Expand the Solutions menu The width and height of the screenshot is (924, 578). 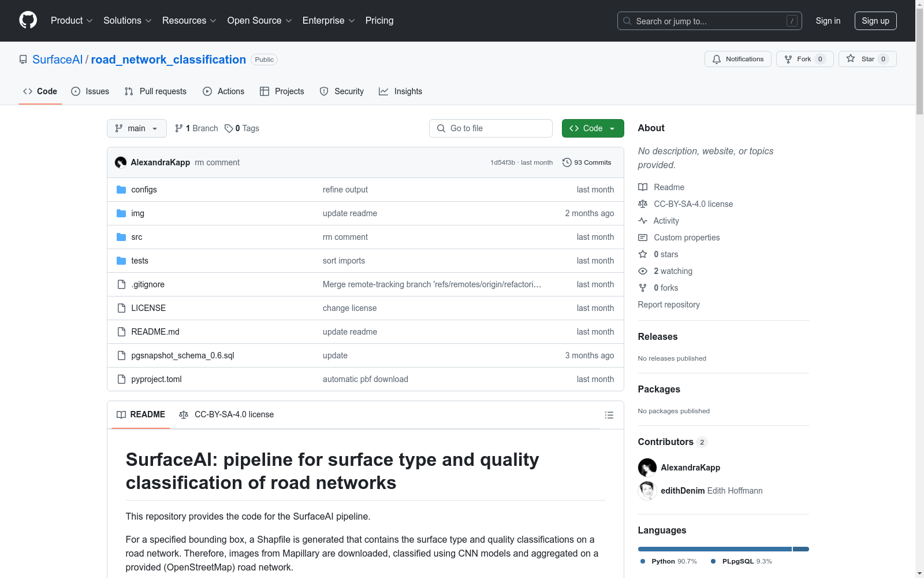pos(128,20)
